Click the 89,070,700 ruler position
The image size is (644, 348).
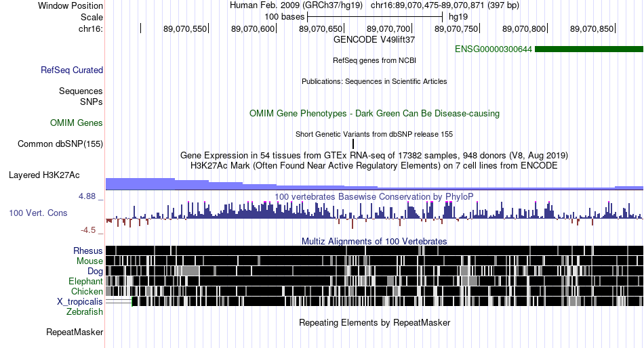388,28
